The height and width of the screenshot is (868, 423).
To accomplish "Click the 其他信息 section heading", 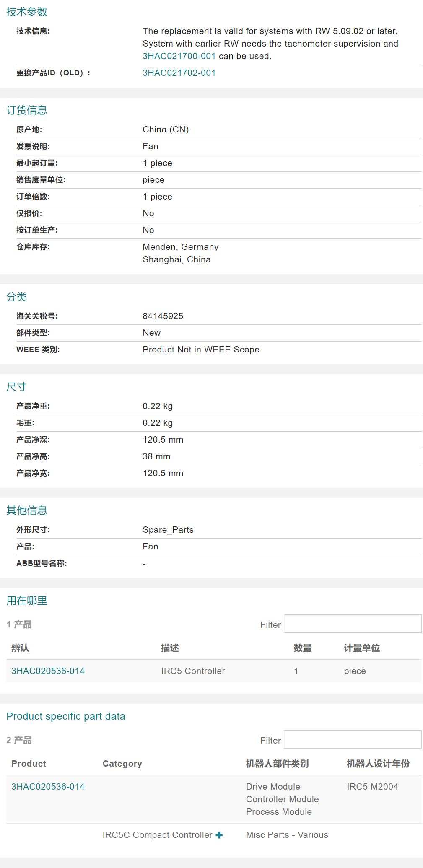I will [x=27, y=510].
